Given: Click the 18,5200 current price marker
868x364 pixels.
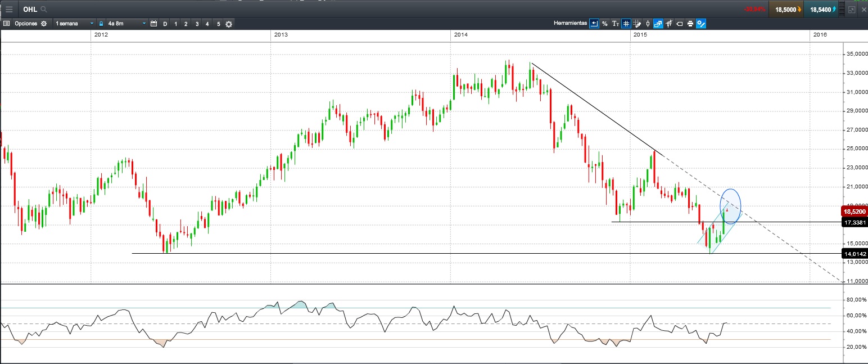Looking at the screenshot, I should [x=855, y=212].
